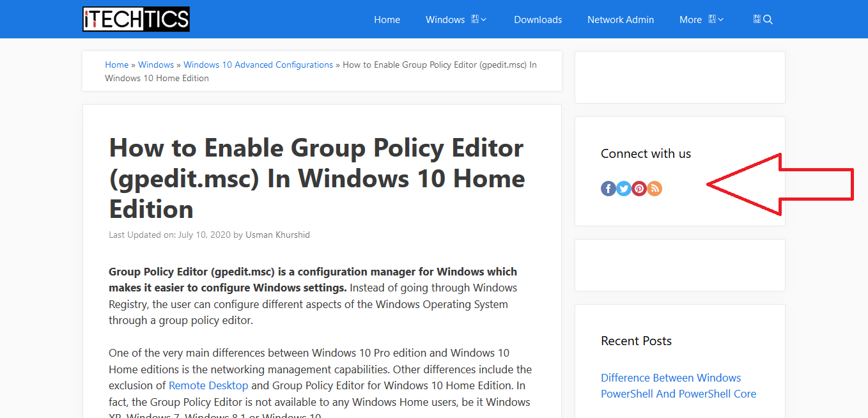The width and height of the screenshot is (868, 418).
Task: Open author Usman Khurshid's page
Action: pos(277,235)
